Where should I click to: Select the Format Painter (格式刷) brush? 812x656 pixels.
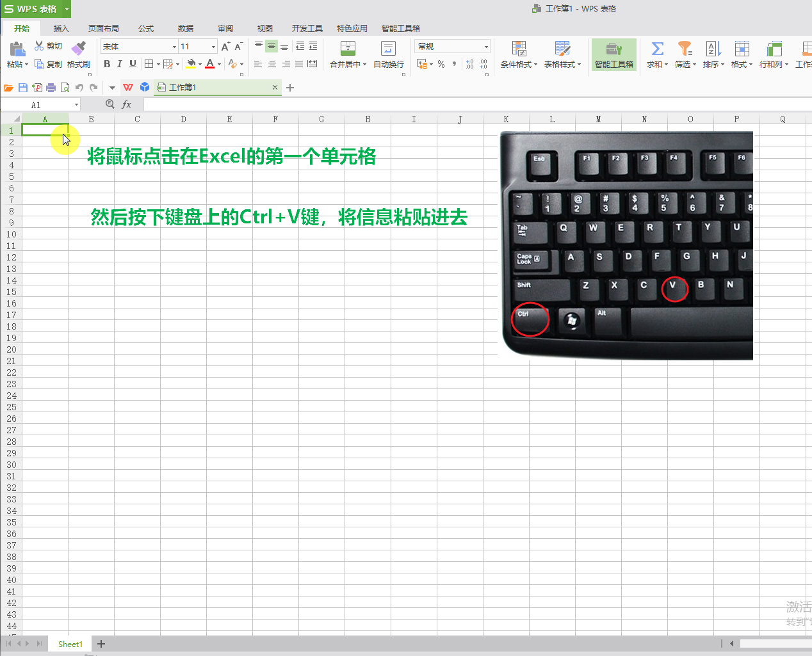click(x=79, y=49)
